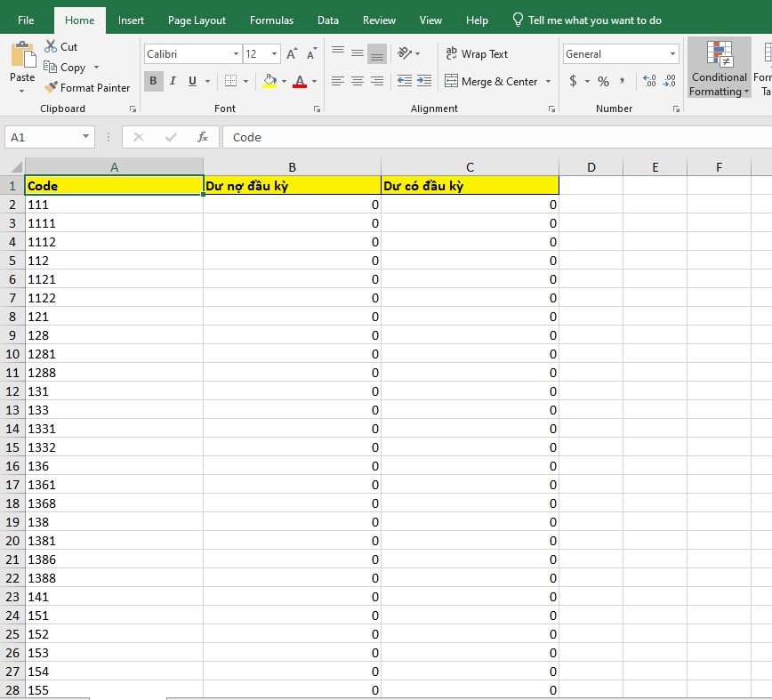Open Number group dialog launcher
This screenshot has width=772, height=700.
pos(676,109)
